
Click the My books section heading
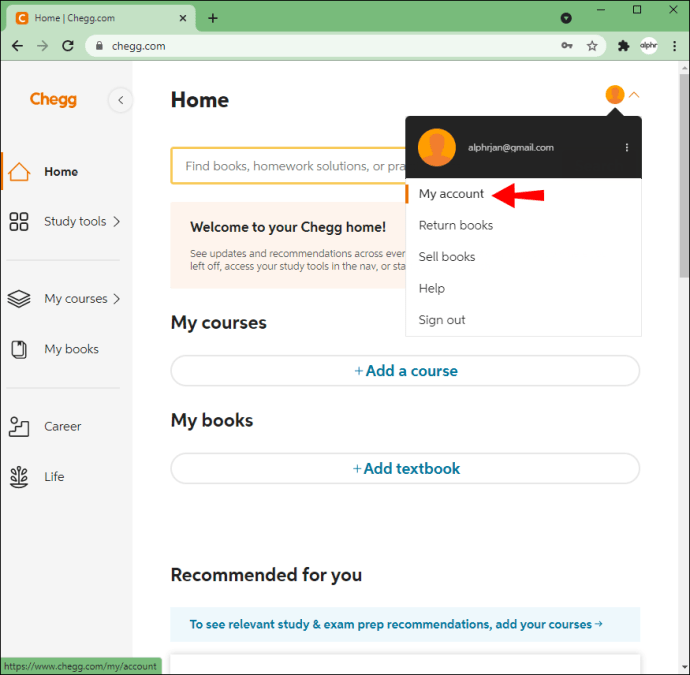pos(212,420)
